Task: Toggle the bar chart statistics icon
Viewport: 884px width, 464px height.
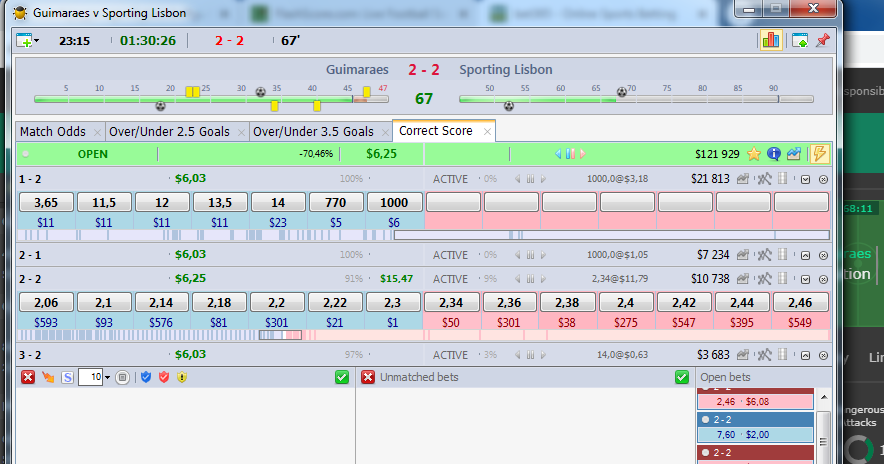Action: click(771, 40)
